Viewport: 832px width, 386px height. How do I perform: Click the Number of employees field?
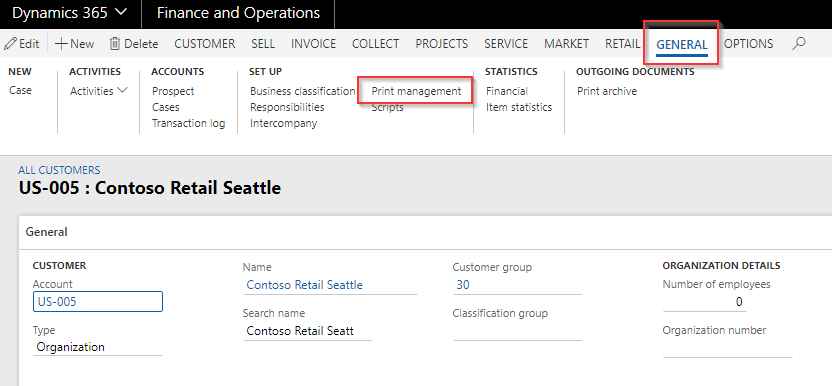pos(705,302)
